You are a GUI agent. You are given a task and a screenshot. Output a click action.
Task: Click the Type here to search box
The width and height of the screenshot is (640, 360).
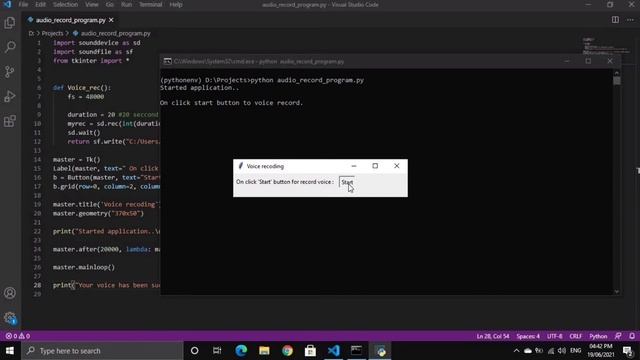pos(102,351)
